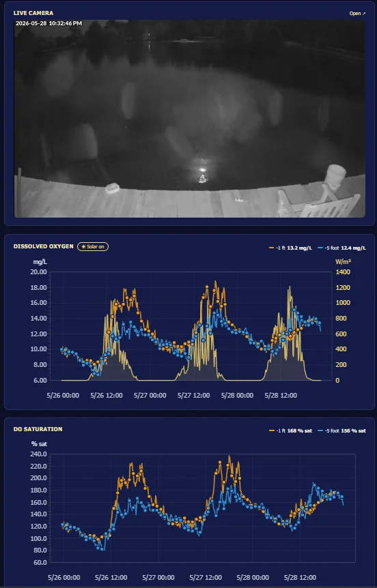The height and width of the screenshot is (588, 377).
Task: Open the live camera in new window
Action: [x=357, y=13]
